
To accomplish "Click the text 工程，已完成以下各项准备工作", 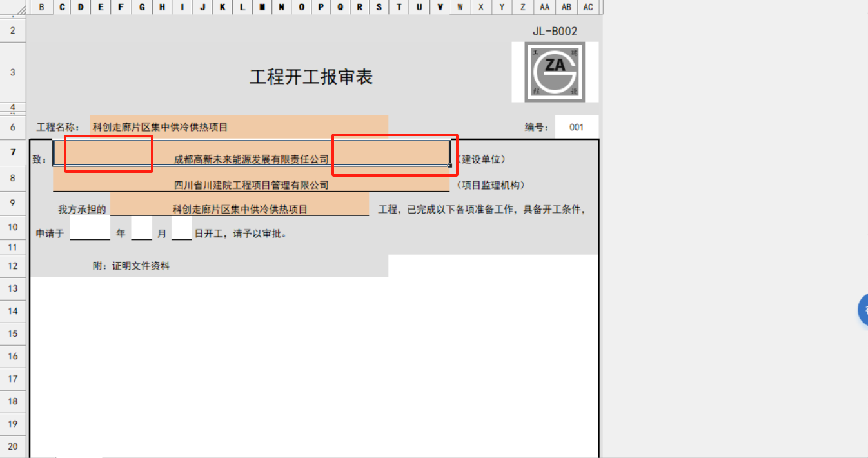I will click(447, 210).
